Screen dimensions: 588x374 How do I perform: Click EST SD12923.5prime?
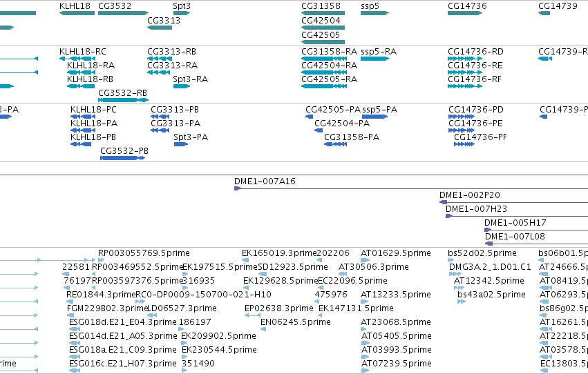click(x=263, y=274)
